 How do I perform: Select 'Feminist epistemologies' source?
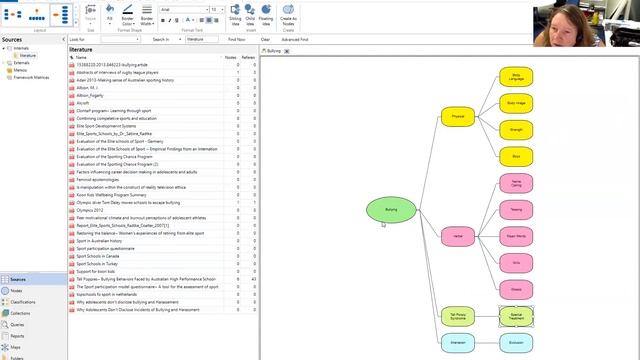pyautogui.click(x=98, y=180)
